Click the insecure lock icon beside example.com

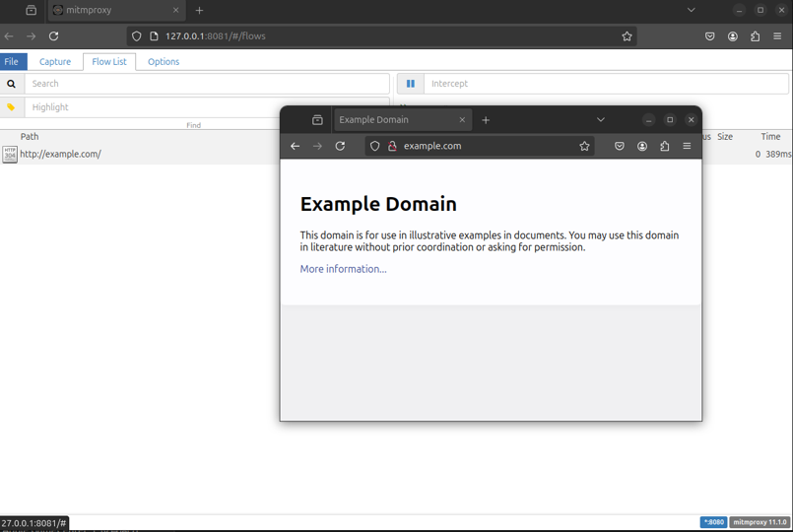point(392,146)
